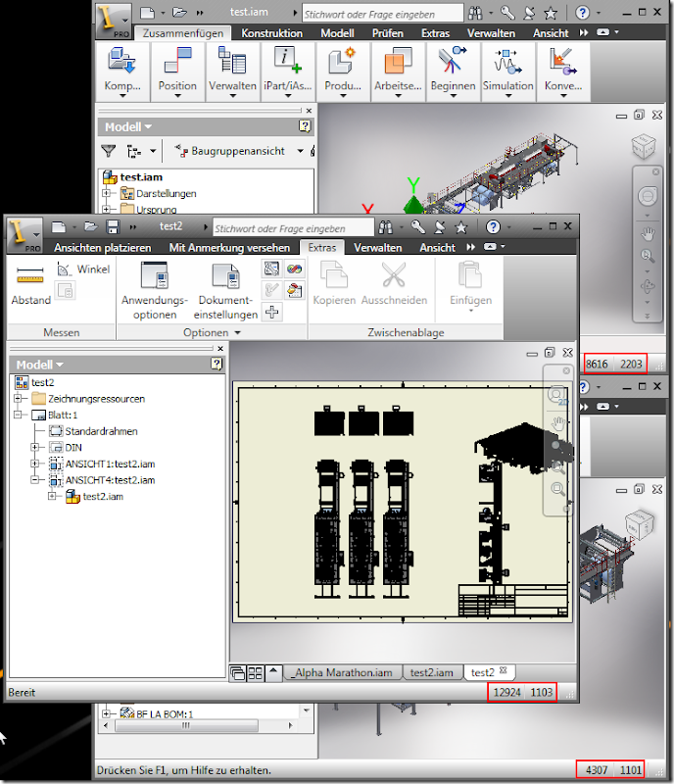Screen dimensions: 674x784
Task: Click the arrow button beside document tabs
Action: (x=273, y=672)
